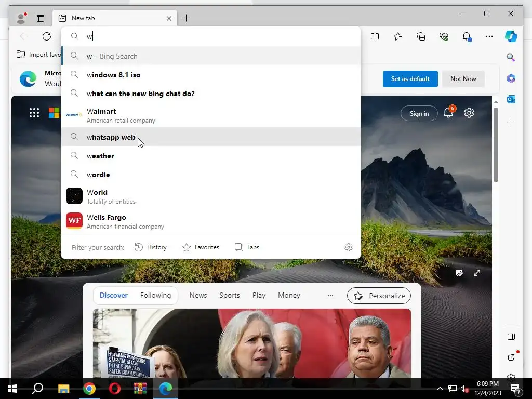The width and height of the screenshot is (532, 399).
Task: Close the New tab tab
Action: click(169, 18)
